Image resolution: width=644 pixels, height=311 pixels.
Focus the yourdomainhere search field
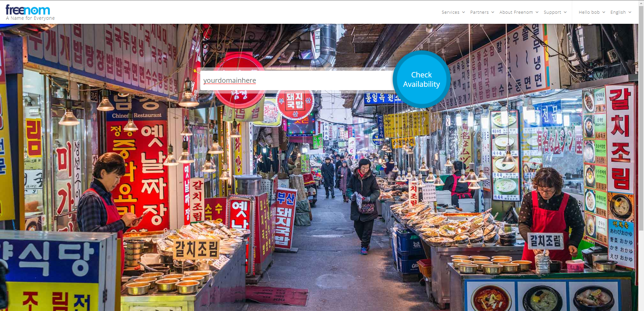click(297, 80)
